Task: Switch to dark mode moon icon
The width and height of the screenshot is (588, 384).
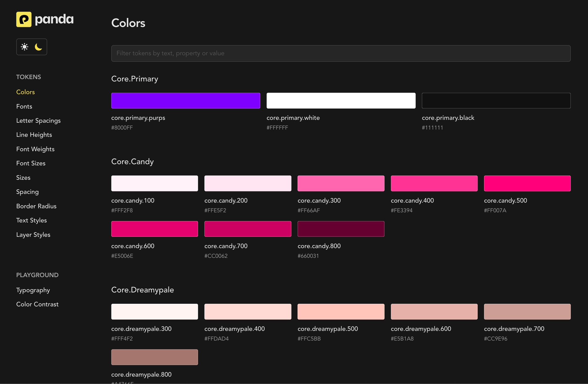Action: [39, 47]
